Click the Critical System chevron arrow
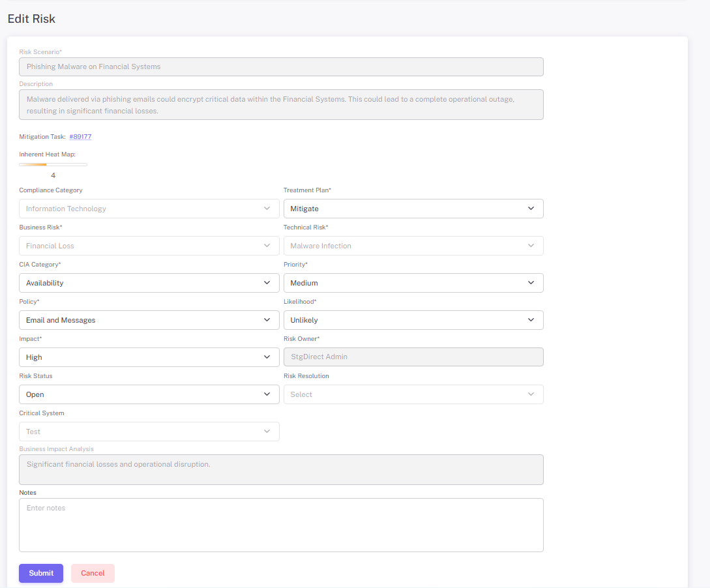The width and height of the screenshot is (710, 588). tap(267, 432)
